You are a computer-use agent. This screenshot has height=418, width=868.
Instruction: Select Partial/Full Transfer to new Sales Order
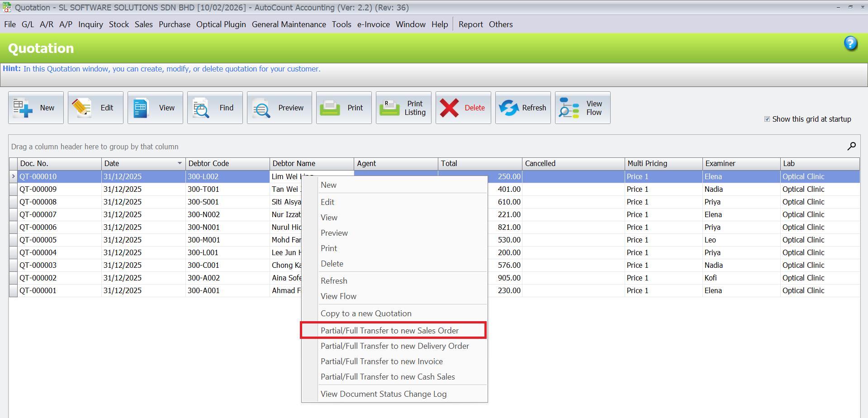389,331
